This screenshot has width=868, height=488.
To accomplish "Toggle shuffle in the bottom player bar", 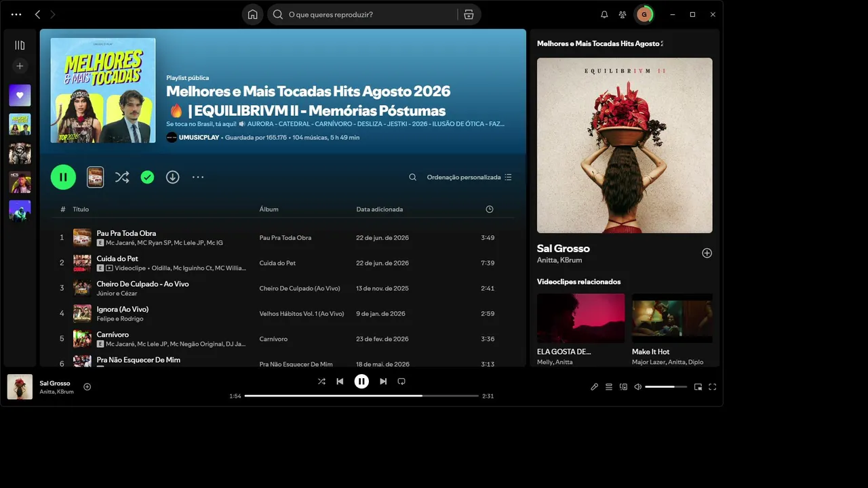I will [321, 382].
